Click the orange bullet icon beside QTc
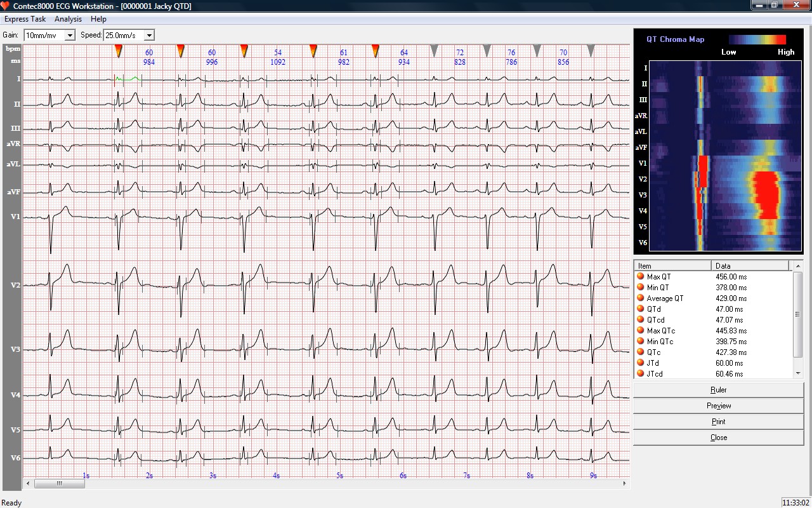This screenshot has height=508, width=812. pyautogui.click(x=640, y=352)
